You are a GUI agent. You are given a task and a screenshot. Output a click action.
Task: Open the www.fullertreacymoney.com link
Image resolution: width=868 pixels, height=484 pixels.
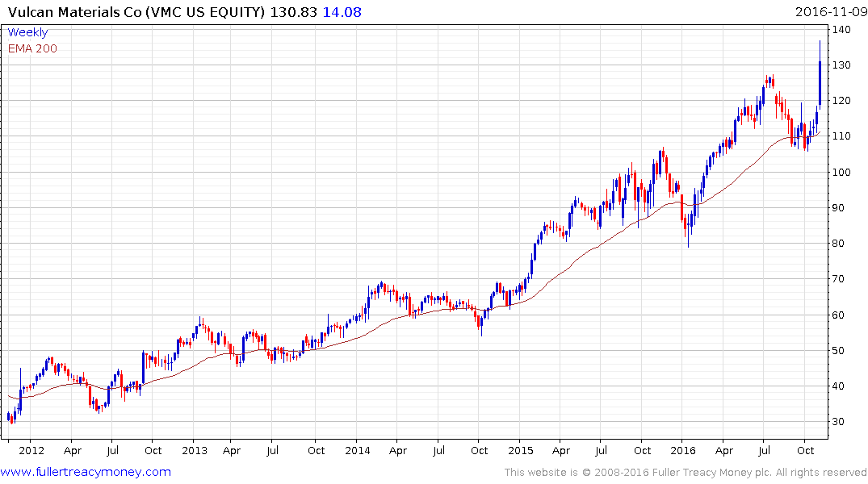[x=86, y=472]
